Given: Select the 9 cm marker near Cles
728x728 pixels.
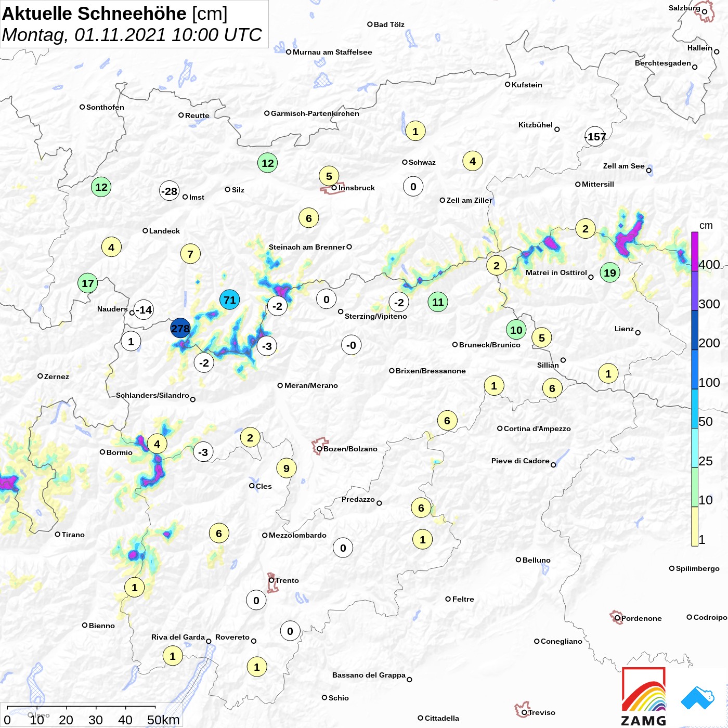Looking at the screenshot, I should click(287, 468).
